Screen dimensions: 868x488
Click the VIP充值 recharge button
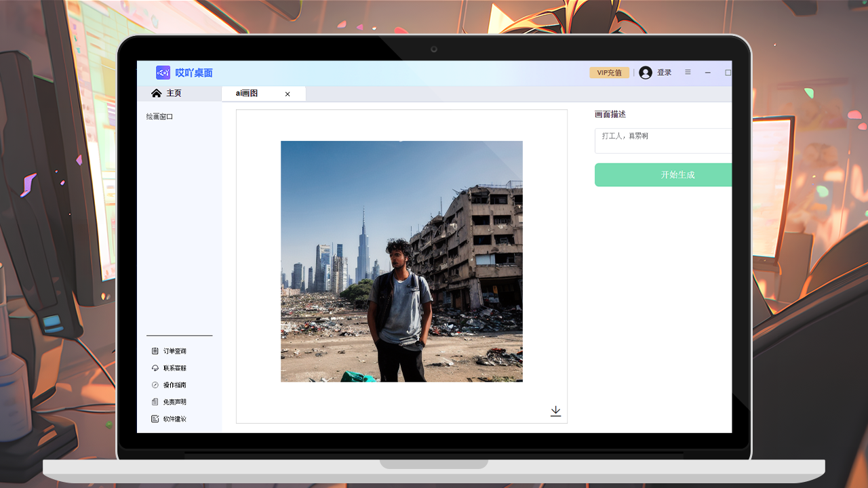coord(608,73)
